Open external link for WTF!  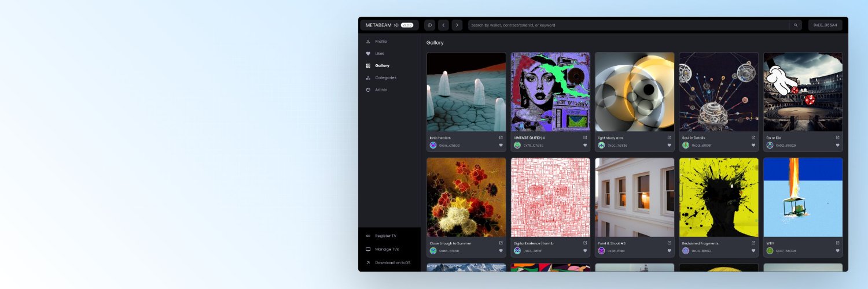pyautogui.click(x=837, y=243)
